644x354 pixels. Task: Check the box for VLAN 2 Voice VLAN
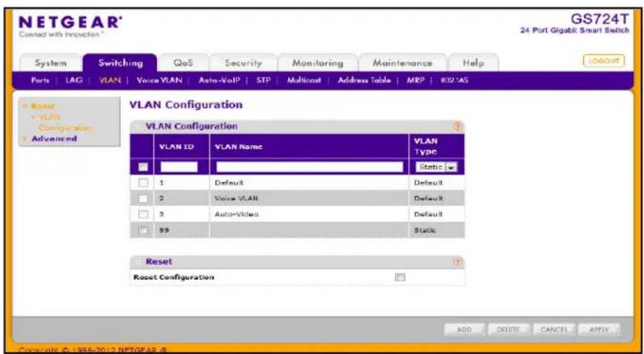tap(142, 198)
